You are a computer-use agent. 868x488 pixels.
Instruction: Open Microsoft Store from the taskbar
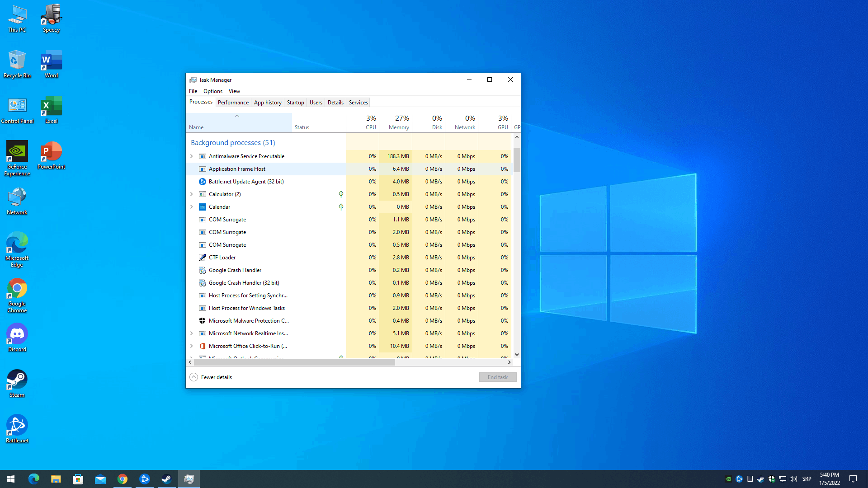(x=78, y=479)
